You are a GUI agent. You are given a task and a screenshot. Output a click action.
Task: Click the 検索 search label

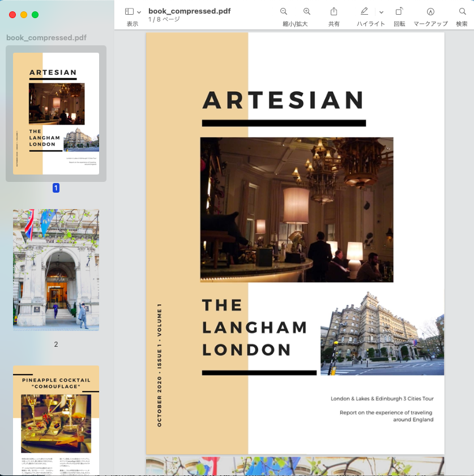pos(462,24)
